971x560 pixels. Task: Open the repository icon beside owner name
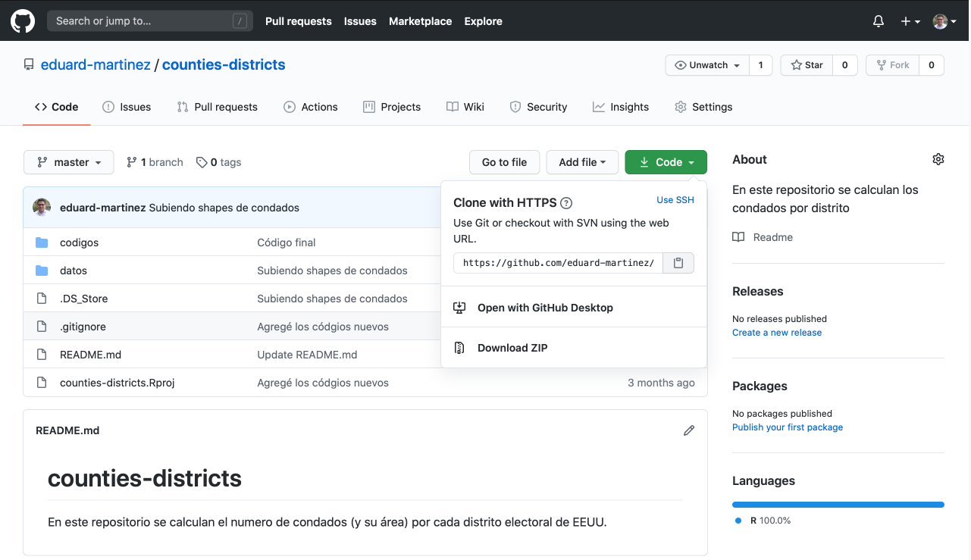[x=29, y=65]
